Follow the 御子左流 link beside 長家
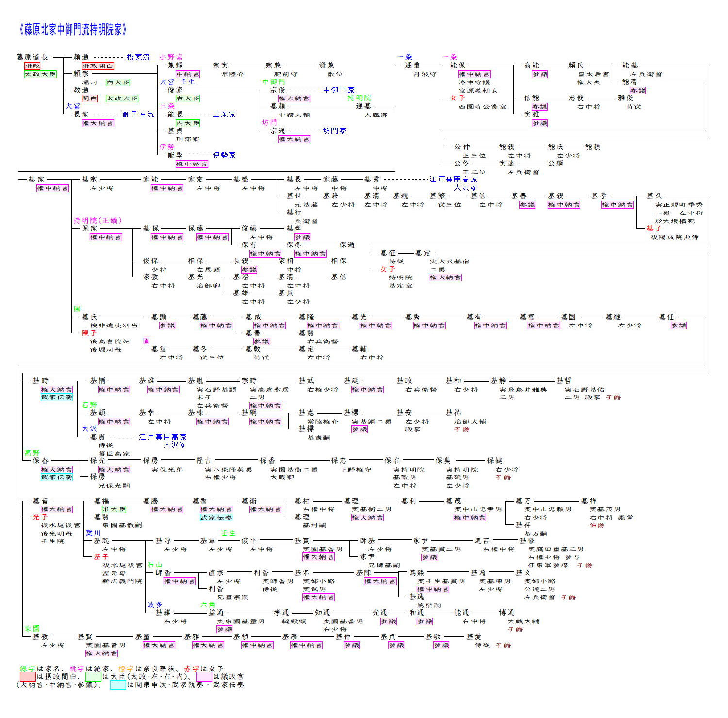Screen dimensions: 728x718 coord(138,114)
